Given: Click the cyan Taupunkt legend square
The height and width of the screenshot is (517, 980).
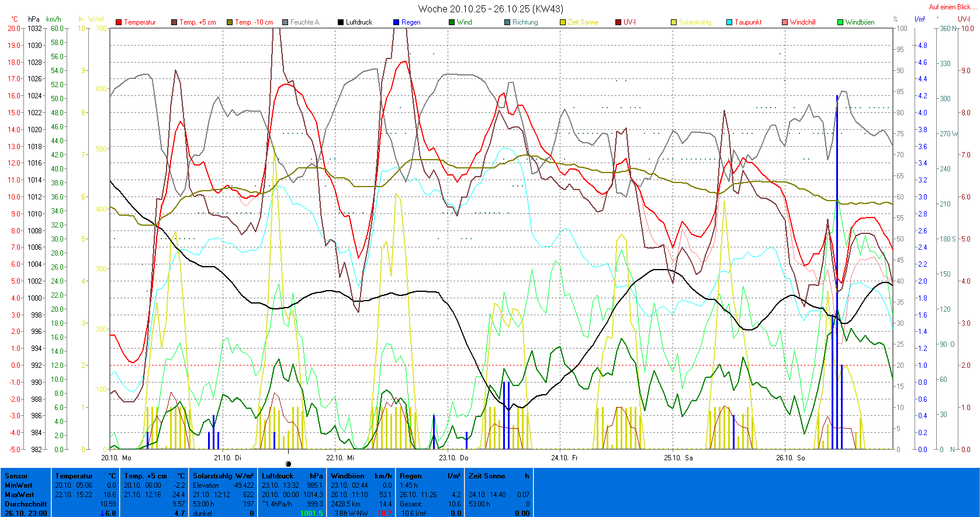Looking at the screenshot, I should [x=729, y=22].
